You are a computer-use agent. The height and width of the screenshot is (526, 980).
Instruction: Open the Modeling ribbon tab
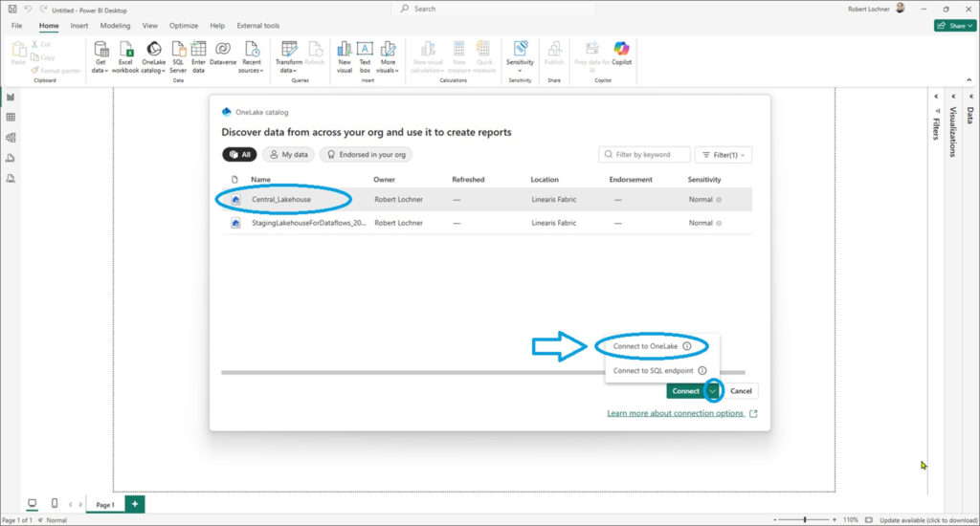tap(115, 26)
